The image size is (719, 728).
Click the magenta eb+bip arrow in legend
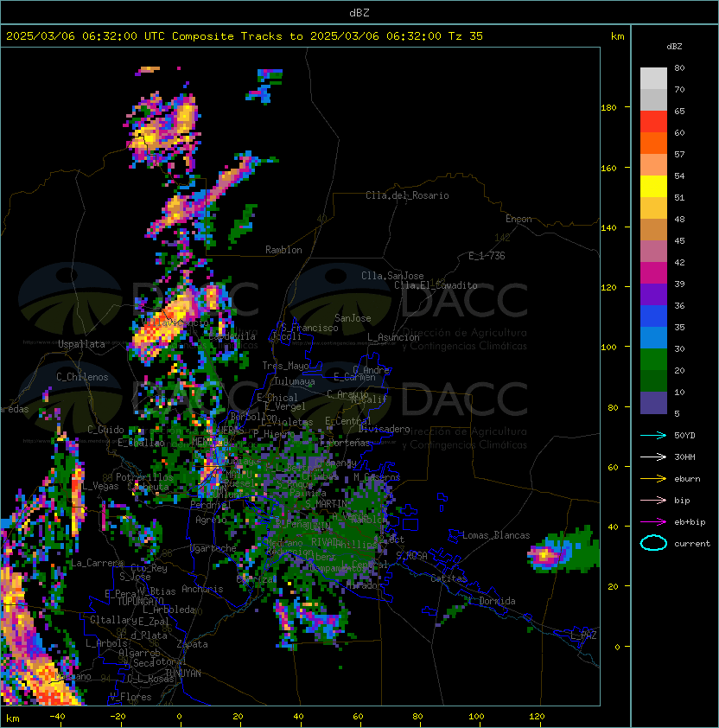click(x=653, y=522)
